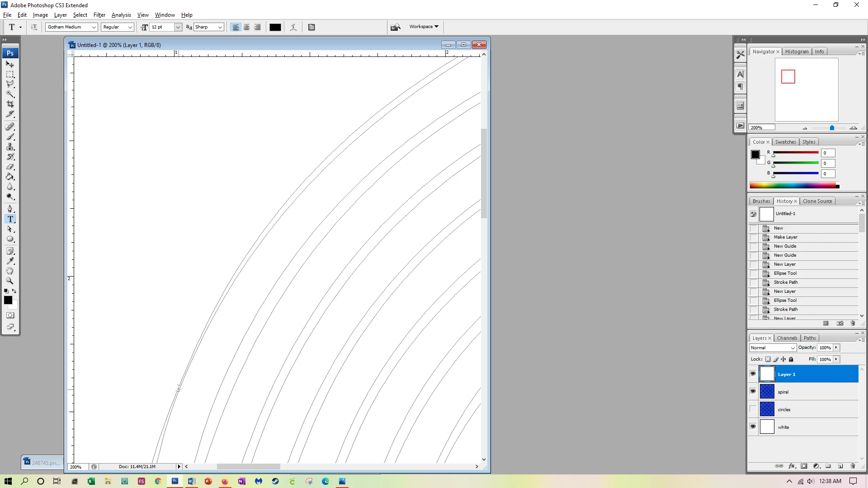Select the Crop tool

click(x=10, y=104)
